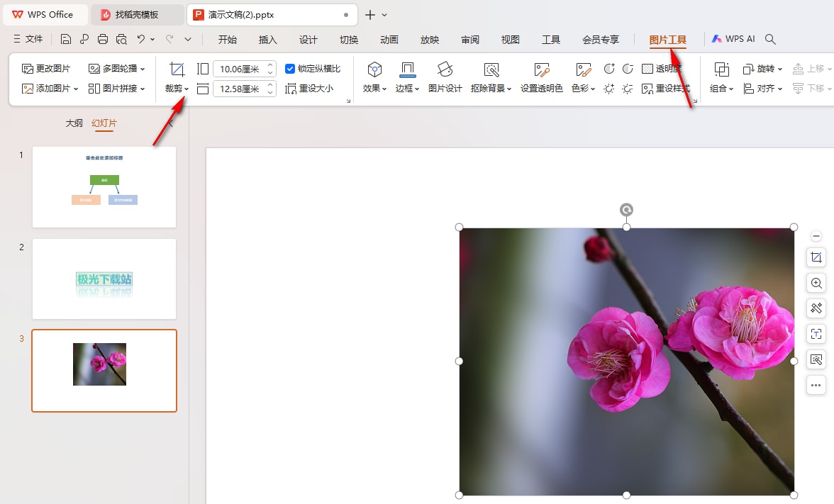Click 更改图片 change picture button
This screenshot has height=504, width=834.
45,69
